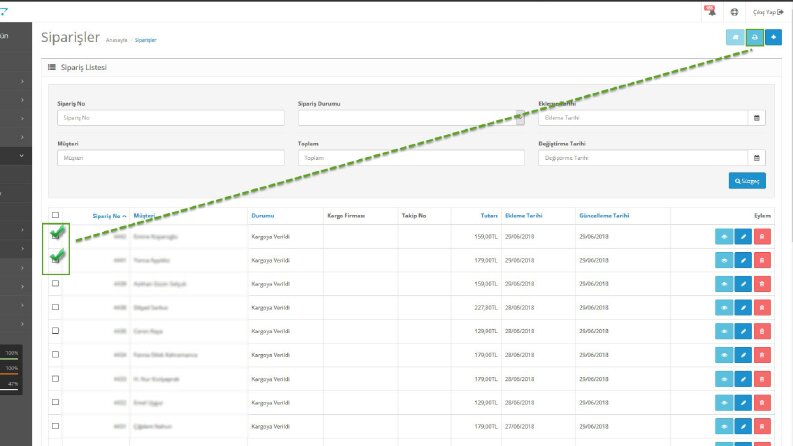Click the print invoice button

tap(755, 37)
